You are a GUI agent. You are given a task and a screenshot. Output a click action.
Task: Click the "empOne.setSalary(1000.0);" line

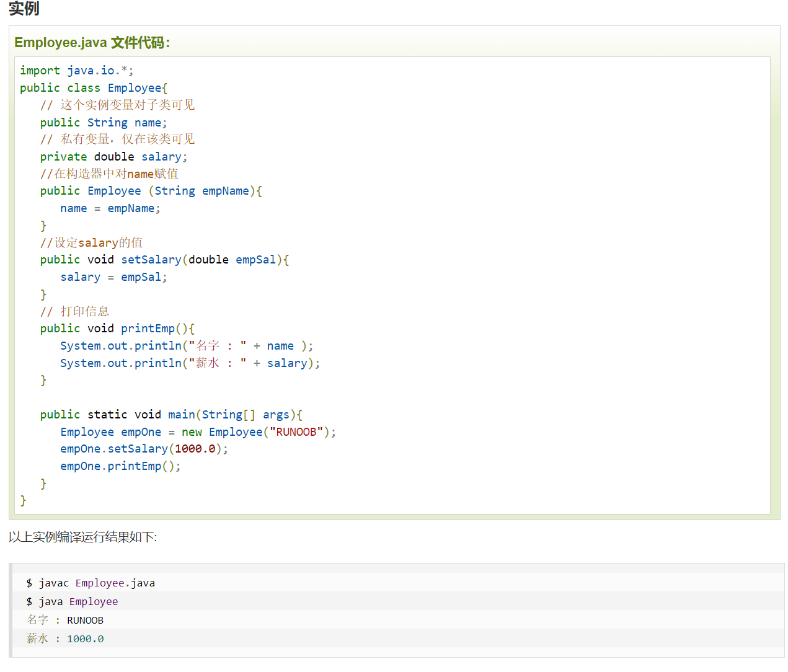[x=144, y=449]
